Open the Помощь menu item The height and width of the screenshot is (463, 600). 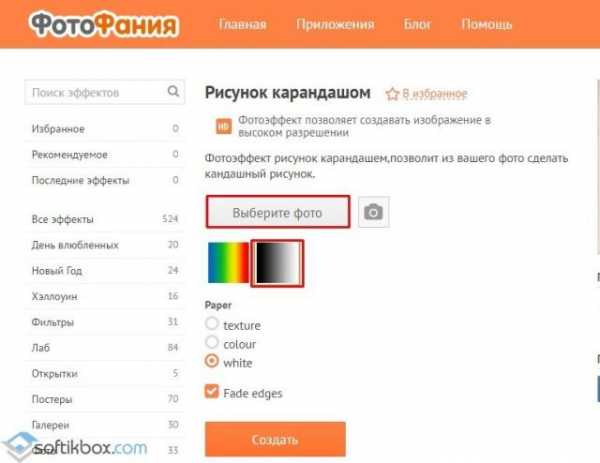pos(486,24)
